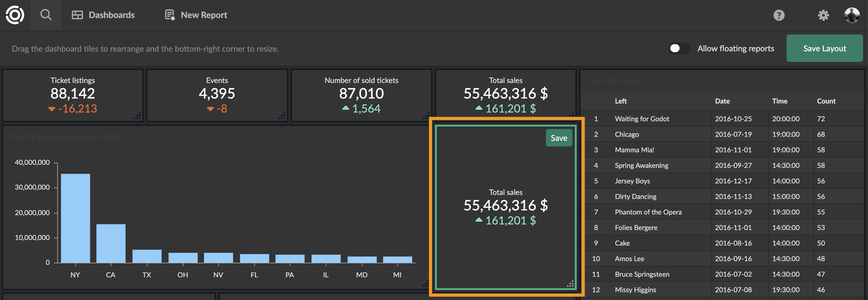Click the Dashboards grid icon
Screen dimensions: 868x300
tap(77, 15)
